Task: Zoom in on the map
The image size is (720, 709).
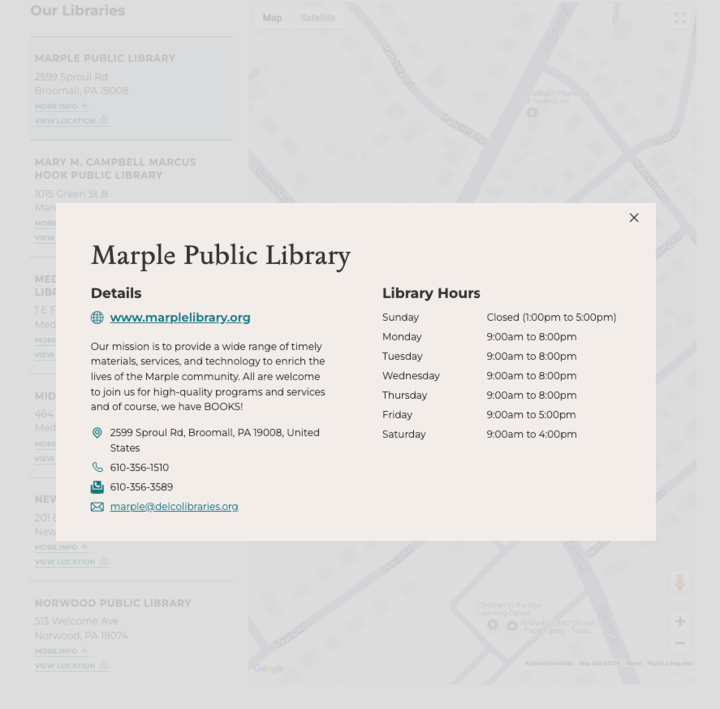Action: point(680,621)
